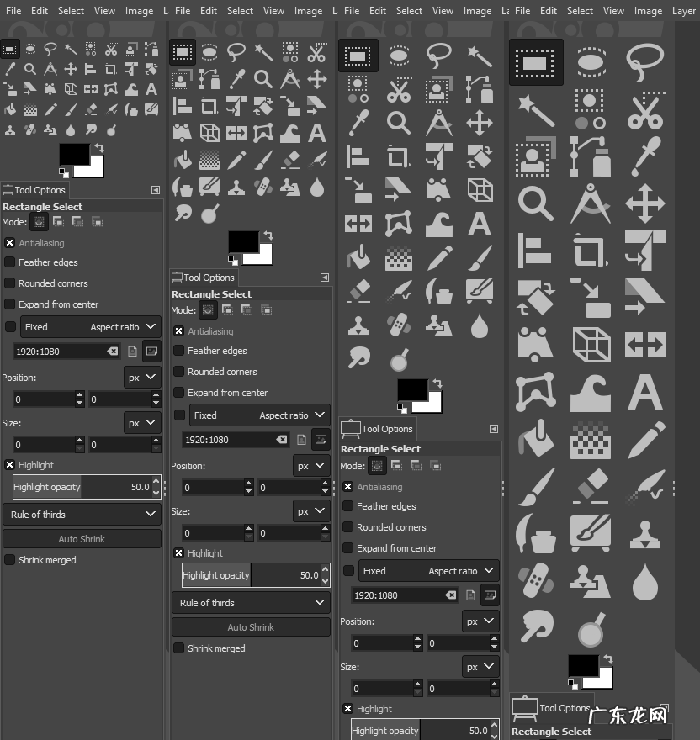
Task: Select the Text tool in the largest-icon toolbox
Action: 644,392
